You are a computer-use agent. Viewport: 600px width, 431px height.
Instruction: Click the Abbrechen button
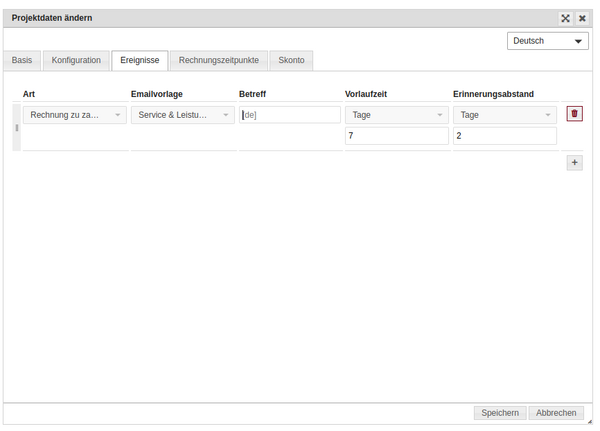[555, 413]
